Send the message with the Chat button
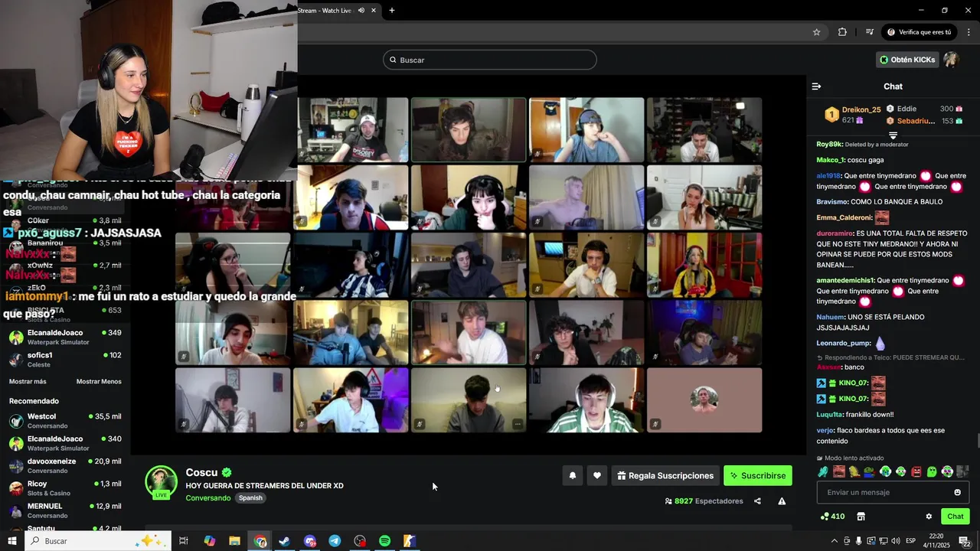The image size is (980, 551). point(955,517)
